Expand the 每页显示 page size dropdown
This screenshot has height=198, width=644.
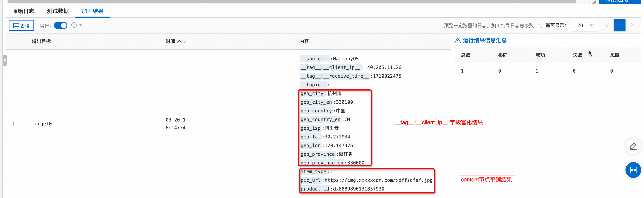[x=584, y=25]
